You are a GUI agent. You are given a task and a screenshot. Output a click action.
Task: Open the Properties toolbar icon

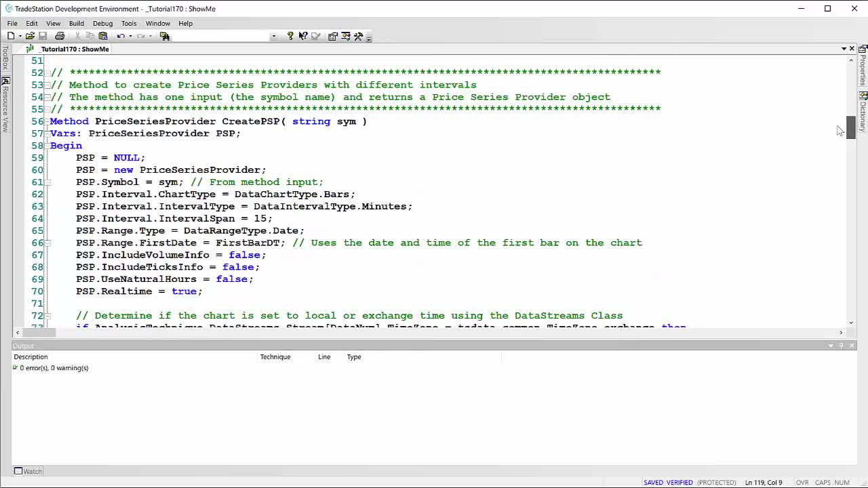[333, 36]
